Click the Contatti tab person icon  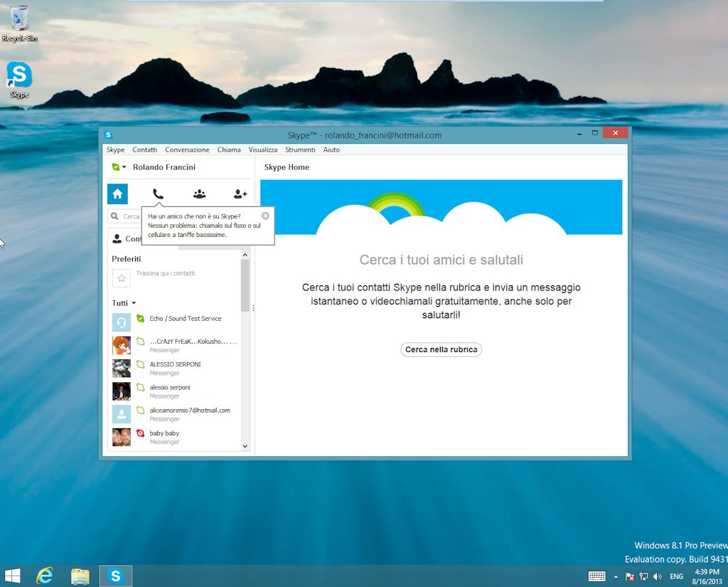(x=117, y=238)
